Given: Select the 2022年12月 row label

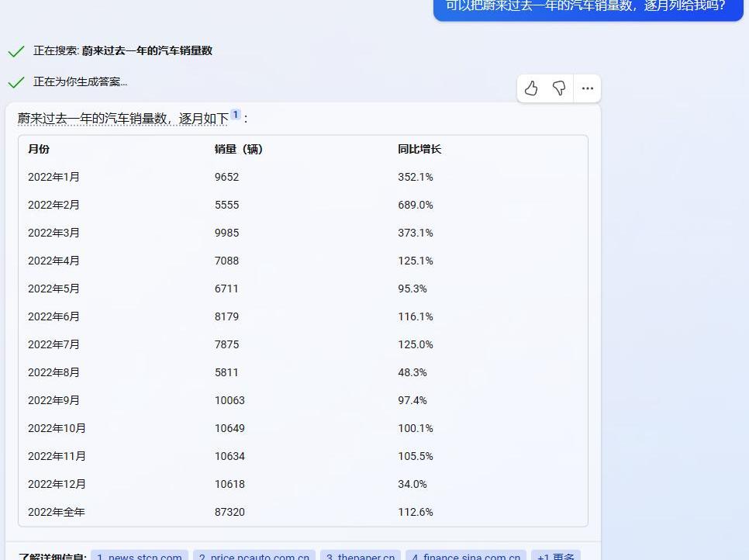Looking at the screenshot, I should click(57, 484).
